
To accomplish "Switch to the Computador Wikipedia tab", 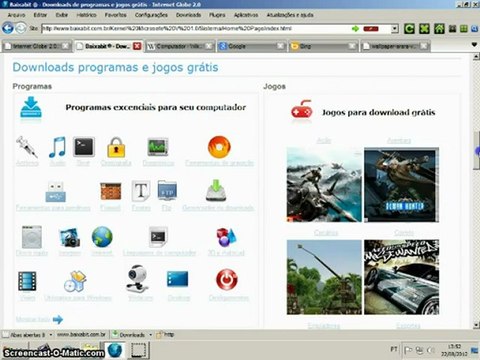I will click(180, 46).
